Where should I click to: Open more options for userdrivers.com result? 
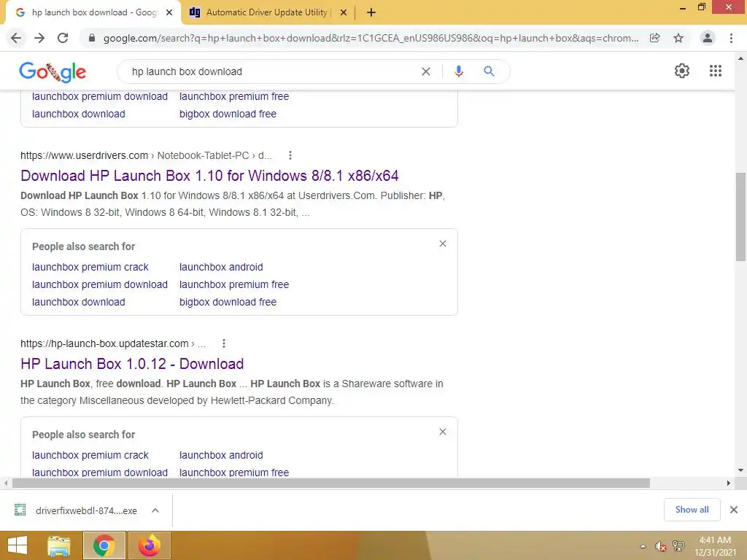290,155
